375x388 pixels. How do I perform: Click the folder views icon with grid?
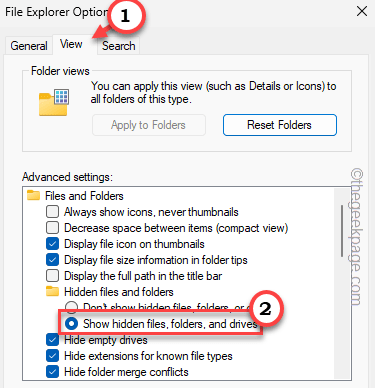pos(54,102)
